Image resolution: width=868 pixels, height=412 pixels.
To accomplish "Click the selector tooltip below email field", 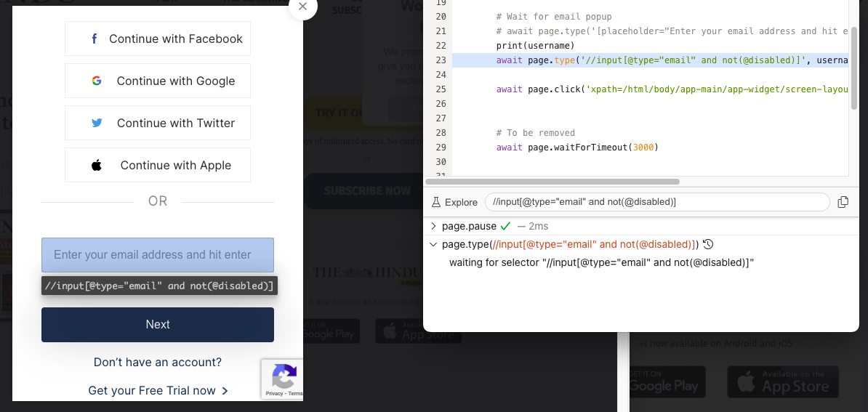I will 159,286.
